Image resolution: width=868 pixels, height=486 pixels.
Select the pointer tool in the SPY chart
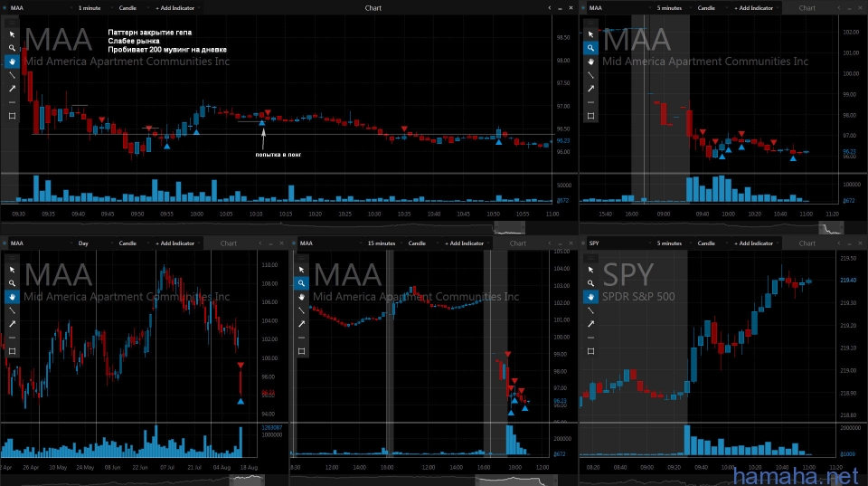pos(590,270)
